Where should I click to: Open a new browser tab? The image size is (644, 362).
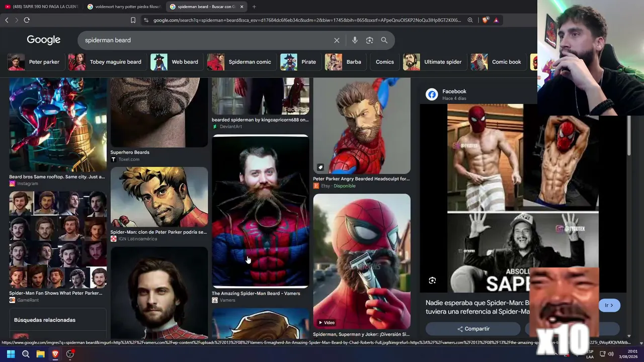(x=254, y=7)
